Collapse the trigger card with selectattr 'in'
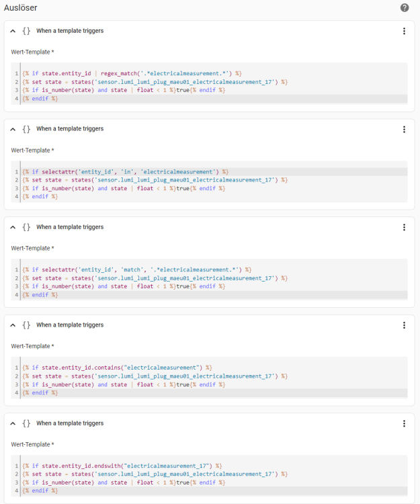The image size is (420, 504). pos(13,129)
